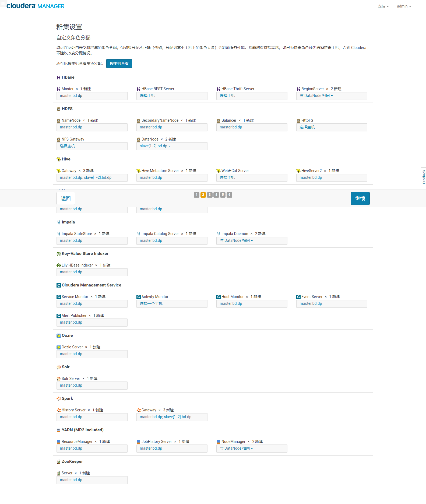426x504 pixels.
Task: Select host for NFS Gateway
Action: click(x=92, y=146)
